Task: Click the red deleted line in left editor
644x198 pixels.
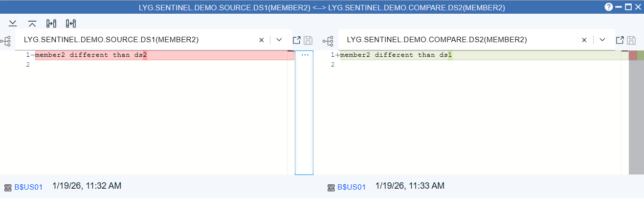Action: coord(161,55)
